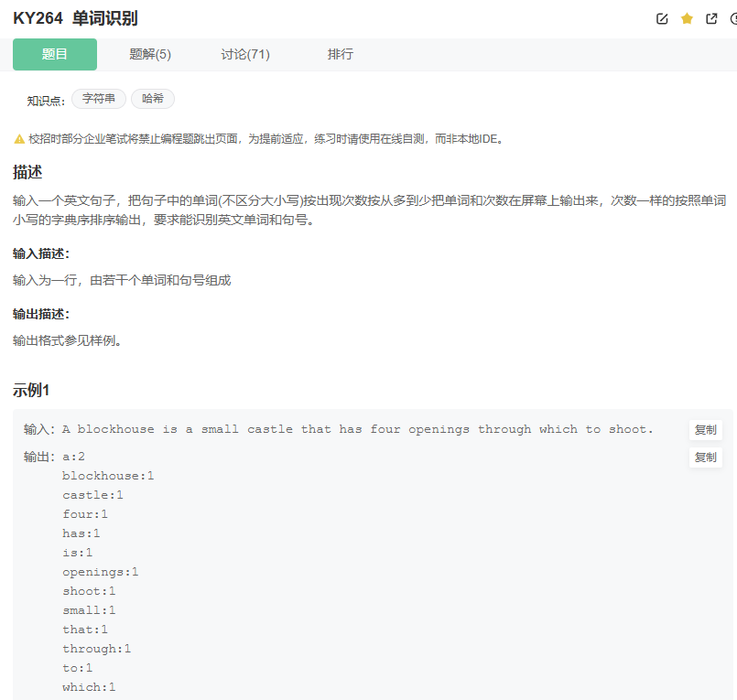This screenshot has width=737, height=700.
Task: Click output line that:1
Action: point(85,630)
